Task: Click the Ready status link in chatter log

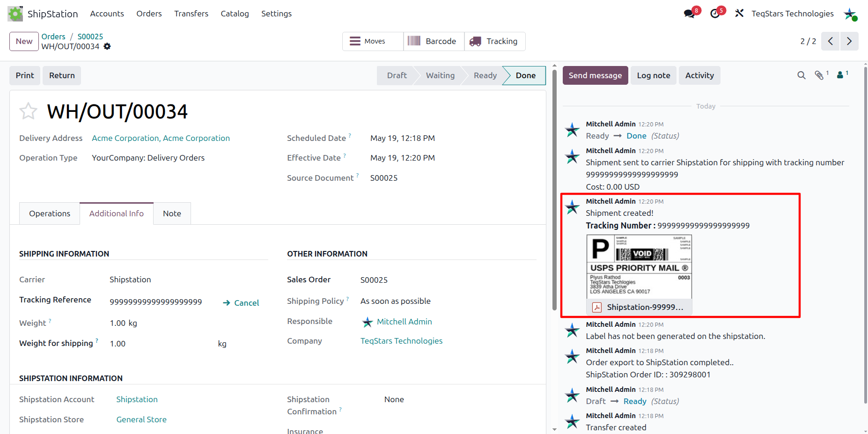Action: click(x=635, y=401)
